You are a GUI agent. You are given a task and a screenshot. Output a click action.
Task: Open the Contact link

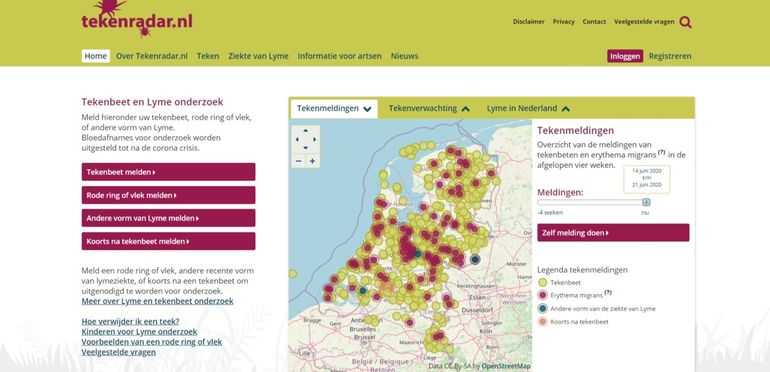tap(594, 22)
